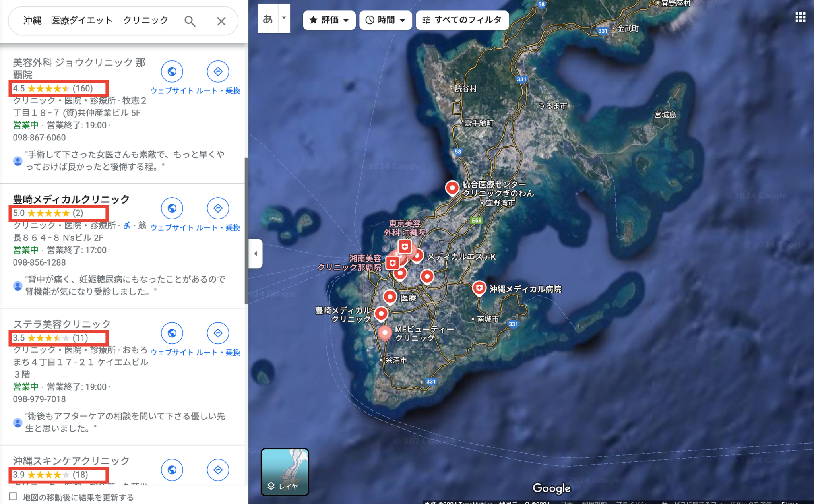
Task: Click the あ input method button
Action: (x=268, y=19)
